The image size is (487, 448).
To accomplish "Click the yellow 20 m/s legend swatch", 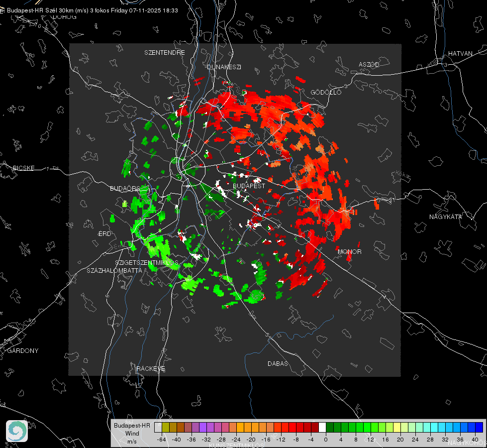I will (x=397, y=428).
